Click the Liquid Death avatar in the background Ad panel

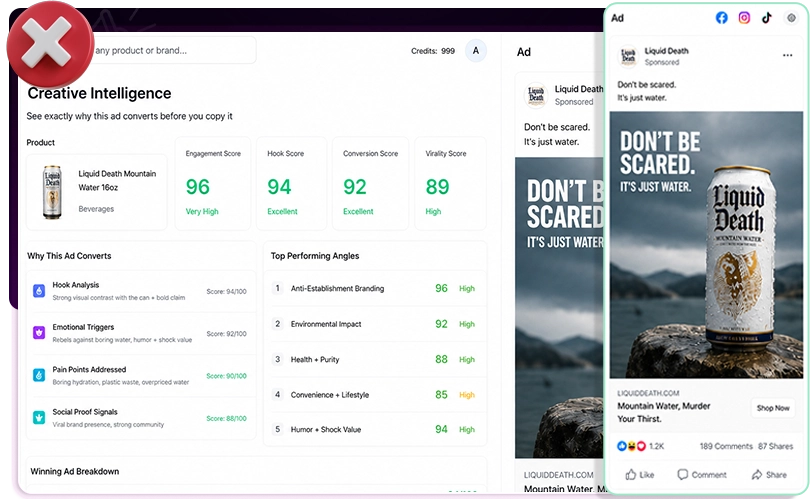pyautogui.click(x=536, y=95)
